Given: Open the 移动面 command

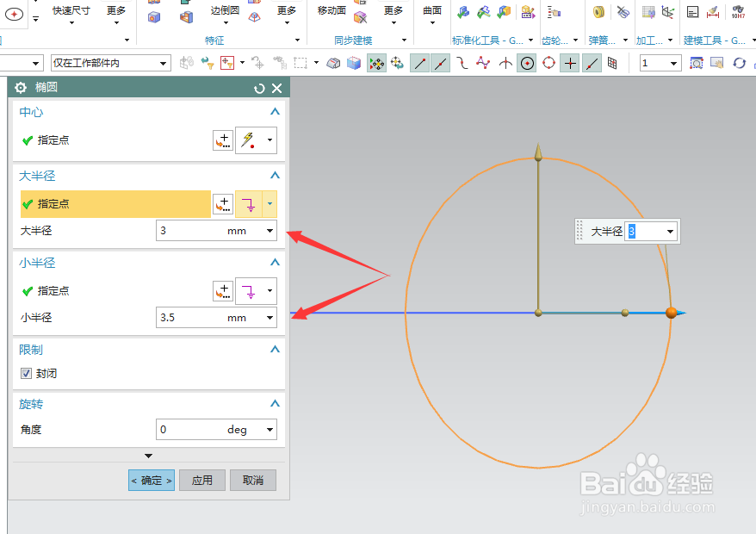Looking at the screenshot, I should click(332, 10).
